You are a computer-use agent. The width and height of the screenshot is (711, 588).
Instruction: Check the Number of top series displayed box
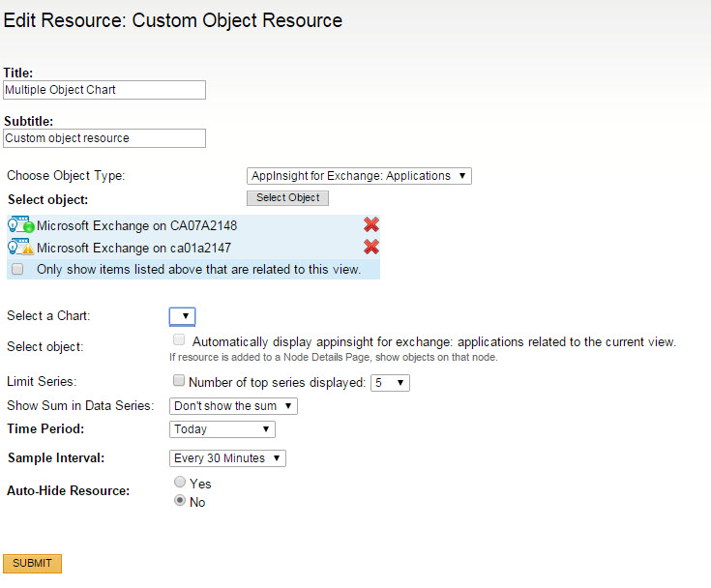(179, 380)
